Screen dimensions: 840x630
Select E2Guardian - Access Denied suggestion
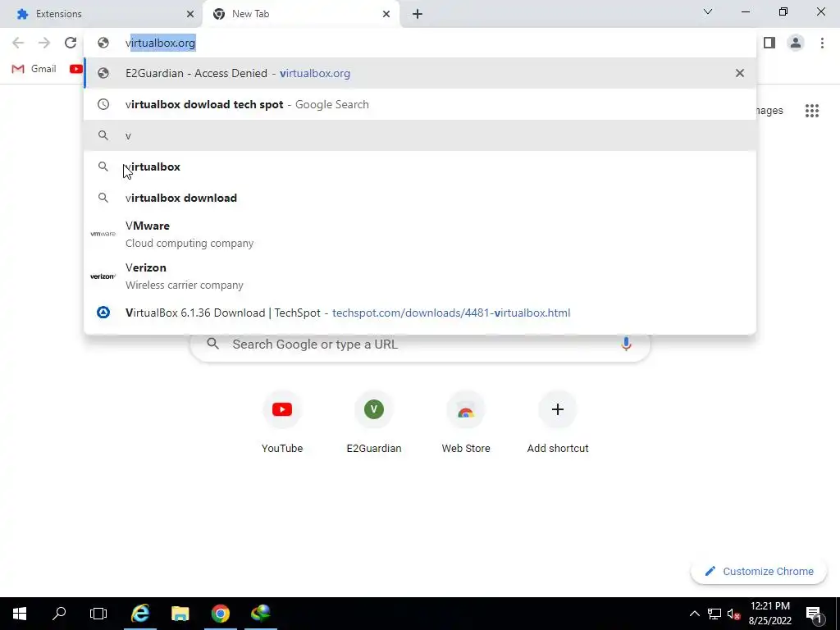coord(420,73)
